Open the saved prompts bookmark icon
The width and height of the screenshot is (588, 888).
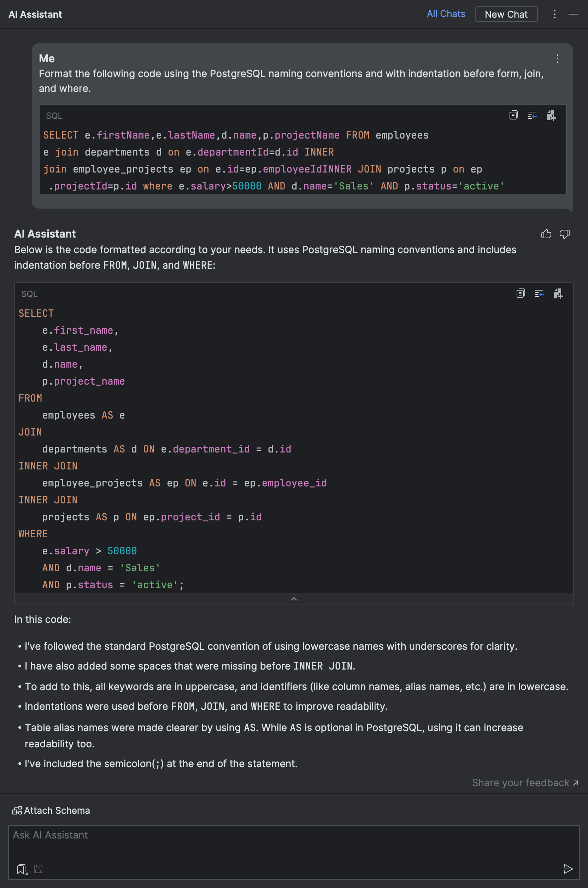[x=20, y=869]
